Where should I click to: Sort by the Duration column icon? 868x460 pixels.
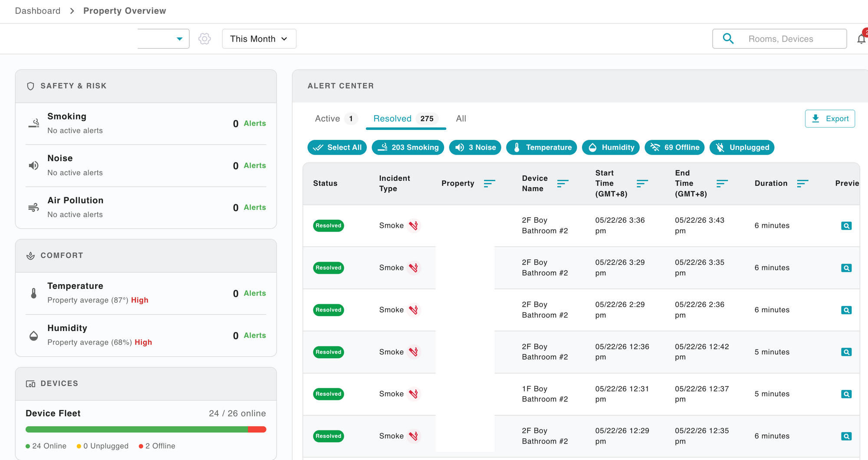802,183
